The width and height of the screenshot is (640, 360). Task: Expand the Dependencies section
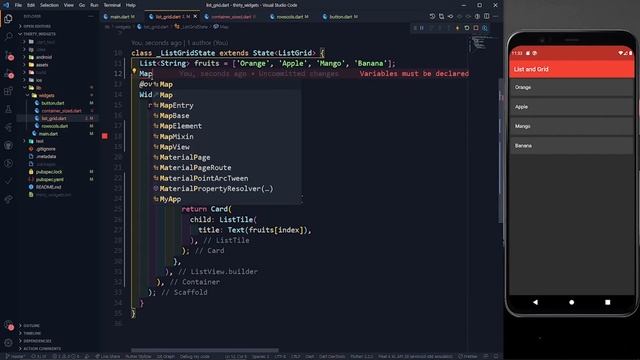37,341
